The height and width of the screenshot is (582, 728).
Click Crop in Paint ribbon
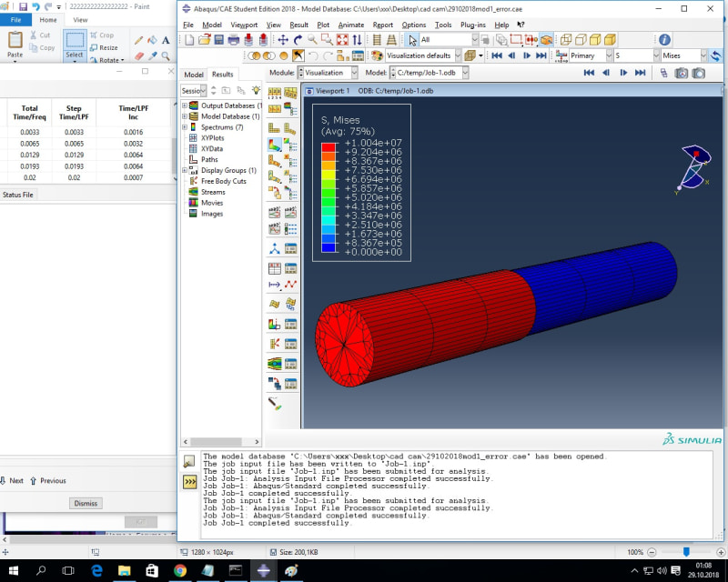pos(102,35)
